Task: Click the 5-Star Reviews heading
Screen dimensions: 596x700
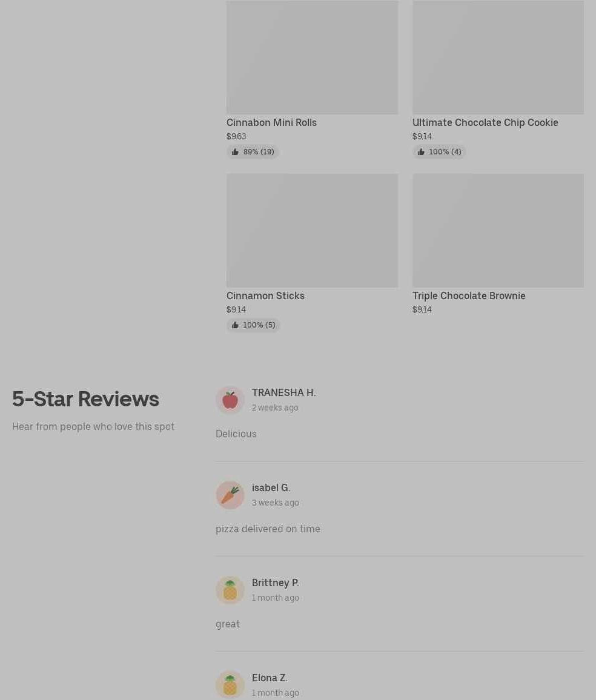Action: (85, 399)
